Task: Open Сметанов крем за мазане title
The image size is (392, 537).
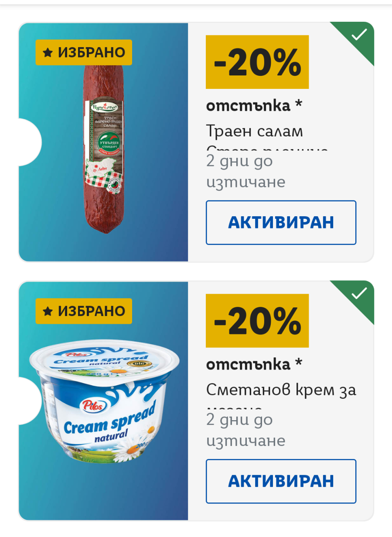Action: click(x=281, y=389)
